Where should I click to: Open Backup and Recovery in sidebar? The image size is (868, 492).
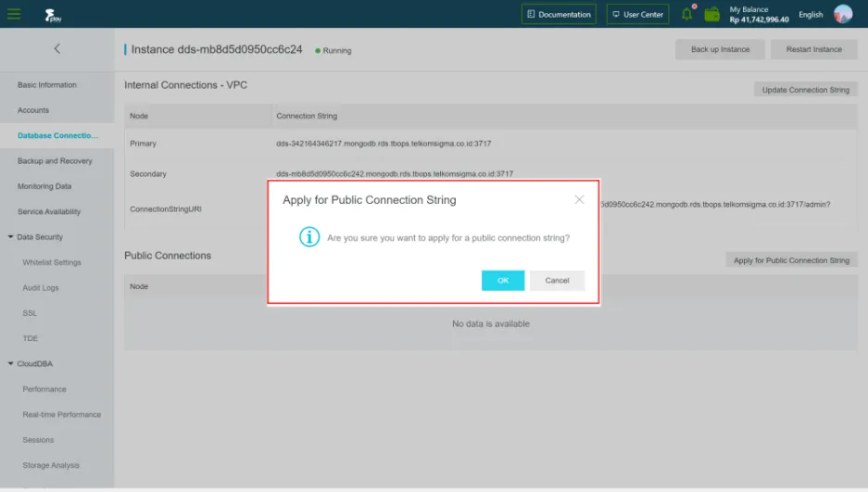(x=55, y=161)
